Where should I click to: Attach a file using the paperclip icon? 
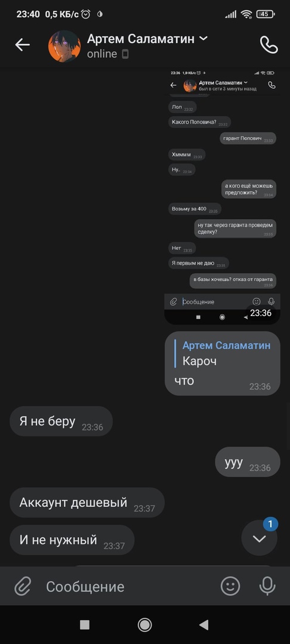coord(23,586)
